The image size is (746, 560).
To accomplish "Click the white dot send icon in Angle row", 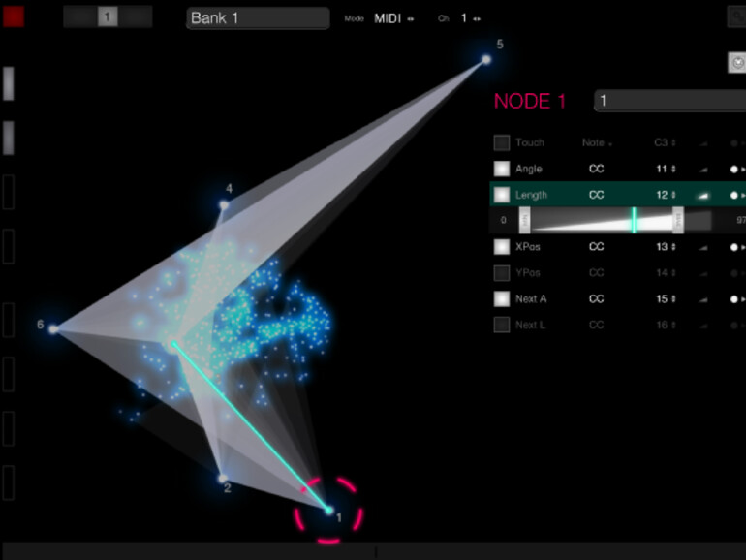I will tap(734, 169).
